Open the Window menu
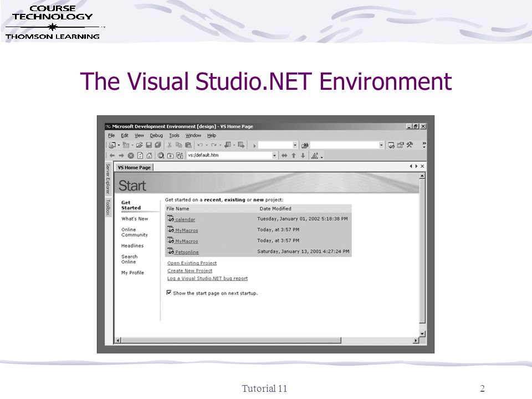 (x=193, y=135)
